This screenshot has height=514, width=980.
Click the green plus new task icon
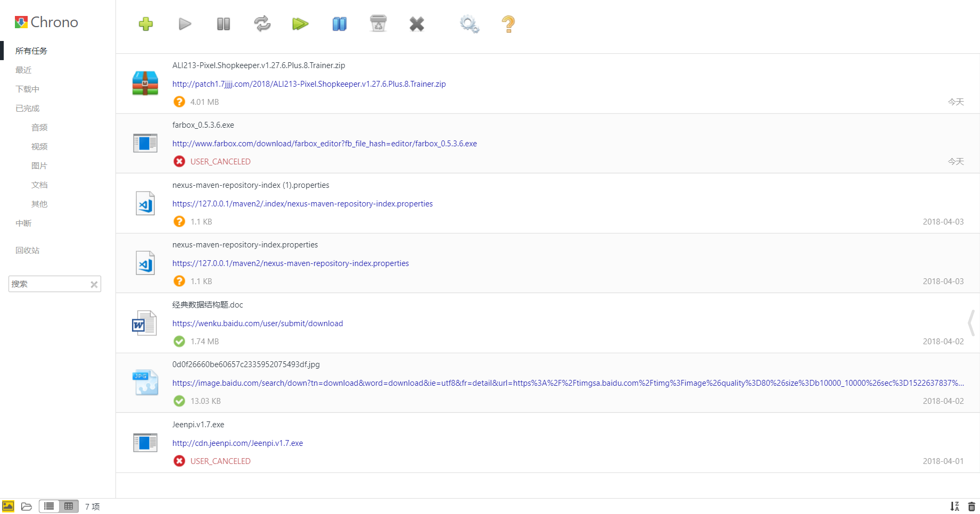coord(146,24)
